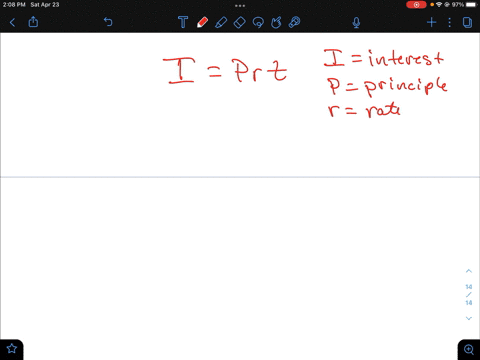Screen dimensions: 480x360
Task: Tap the red screen recording indicator
Action: [x=416, y=5]
